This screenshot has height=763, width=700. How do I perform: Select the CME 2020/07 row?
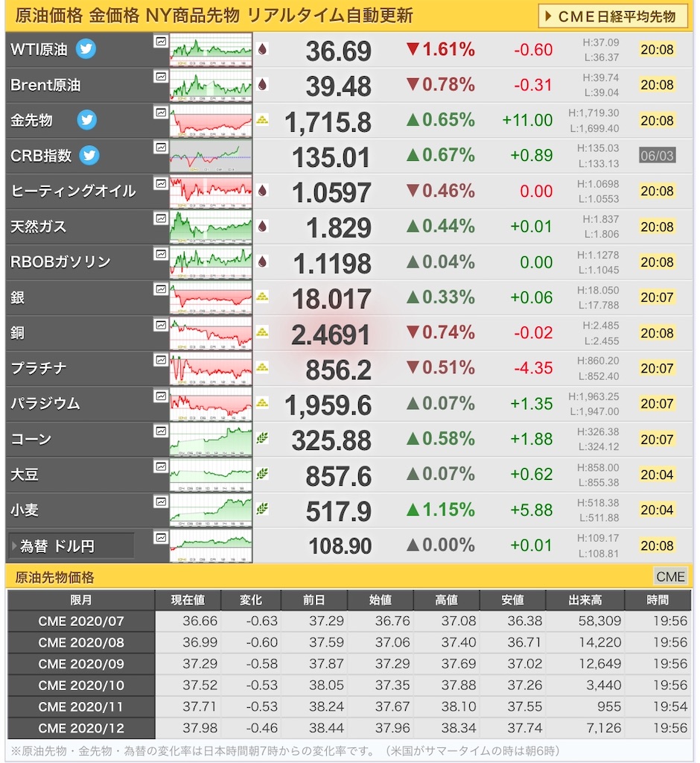349,621
